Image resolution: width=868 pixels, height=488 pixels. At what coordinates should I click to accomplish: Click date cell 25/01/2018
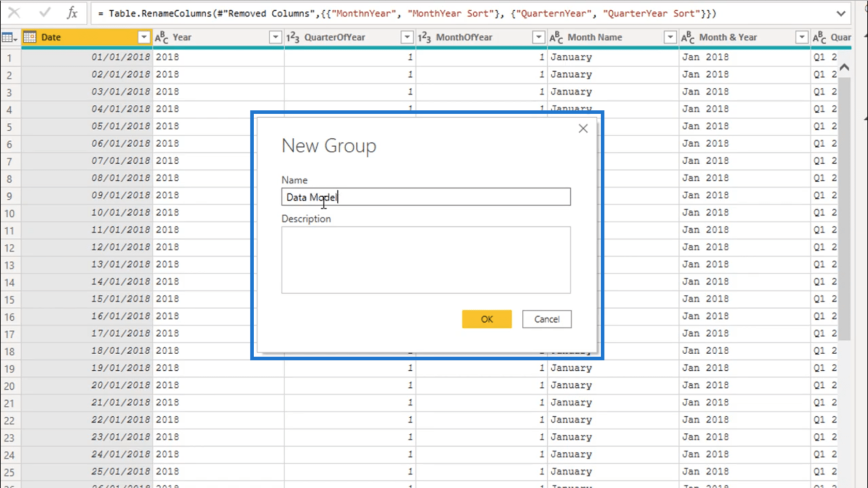tap(87, 471)
